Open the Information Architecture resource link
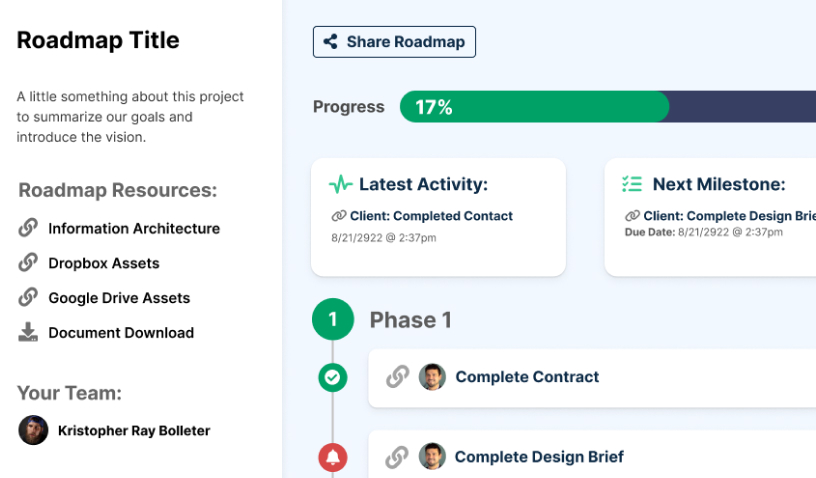The image size is (816, 478). [134, 228]
